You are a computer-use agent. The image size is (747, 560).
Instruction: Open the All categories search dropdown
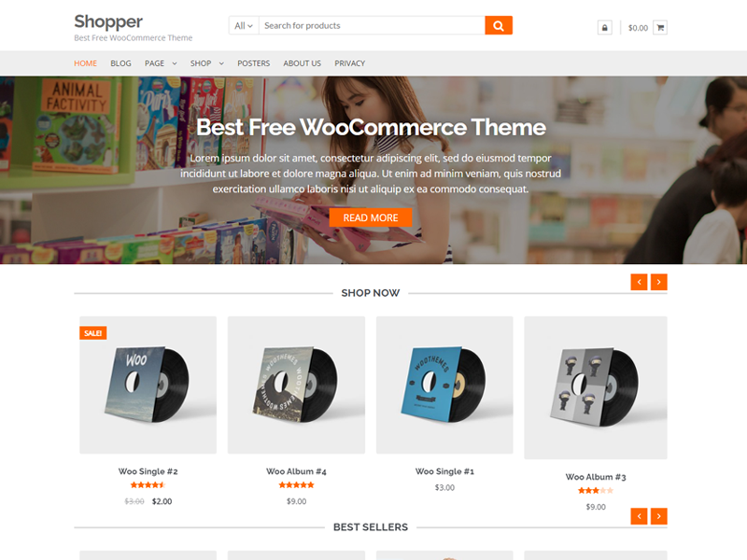(244, 26)
